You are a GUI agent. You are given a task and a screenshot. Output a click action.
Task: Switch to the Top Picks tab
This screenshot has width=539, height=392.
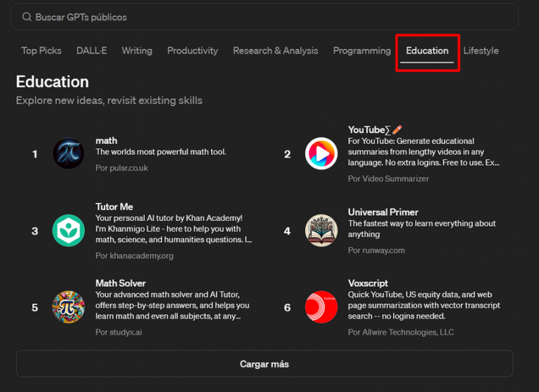point(41,50)
